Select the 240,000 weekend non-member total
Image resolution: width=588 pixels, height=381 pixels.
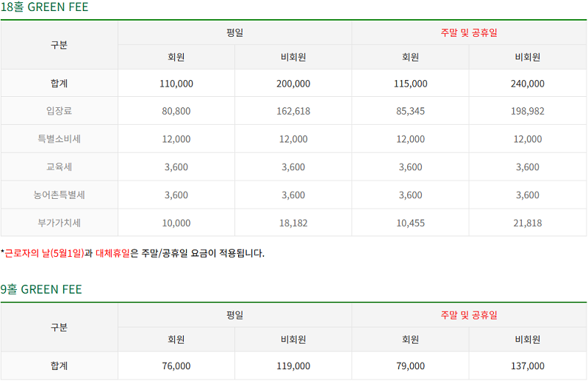[528, 84]
